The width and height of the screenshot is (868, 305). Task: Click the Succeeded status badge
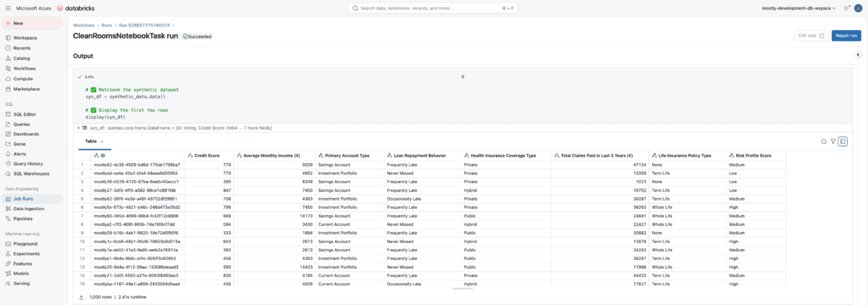197,36
